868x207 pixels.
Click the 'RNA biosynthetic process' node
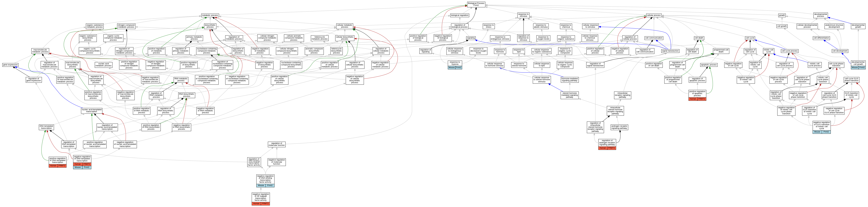pyautogui.click(x=187, y=95)
